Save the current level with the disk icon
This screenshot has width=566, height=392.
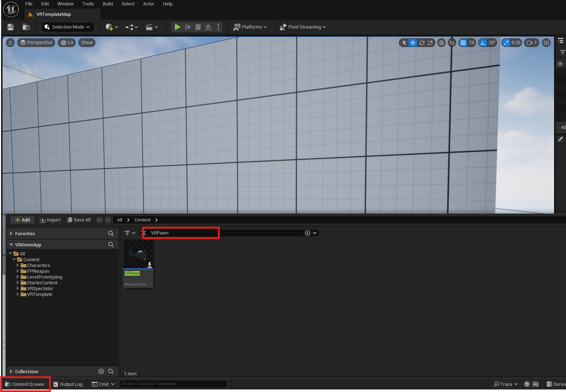10,27
